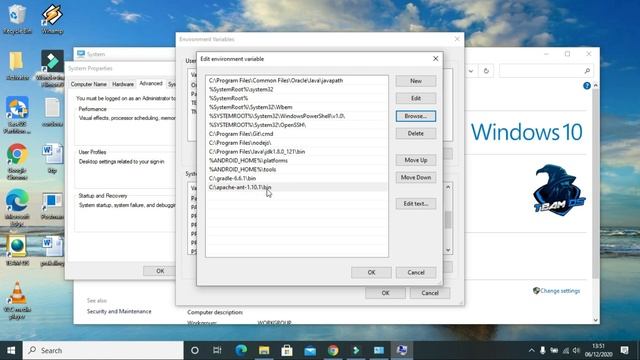Click the Edit button for selected path
640x360 pixels.
pyautogui.click(x=416, y=98)
